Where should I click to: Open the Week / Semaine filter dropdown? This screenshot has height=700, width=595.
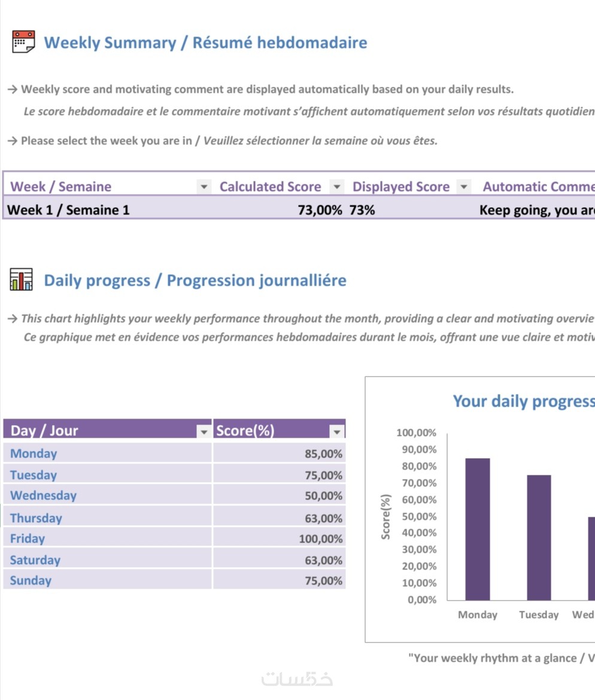(204, 187)
